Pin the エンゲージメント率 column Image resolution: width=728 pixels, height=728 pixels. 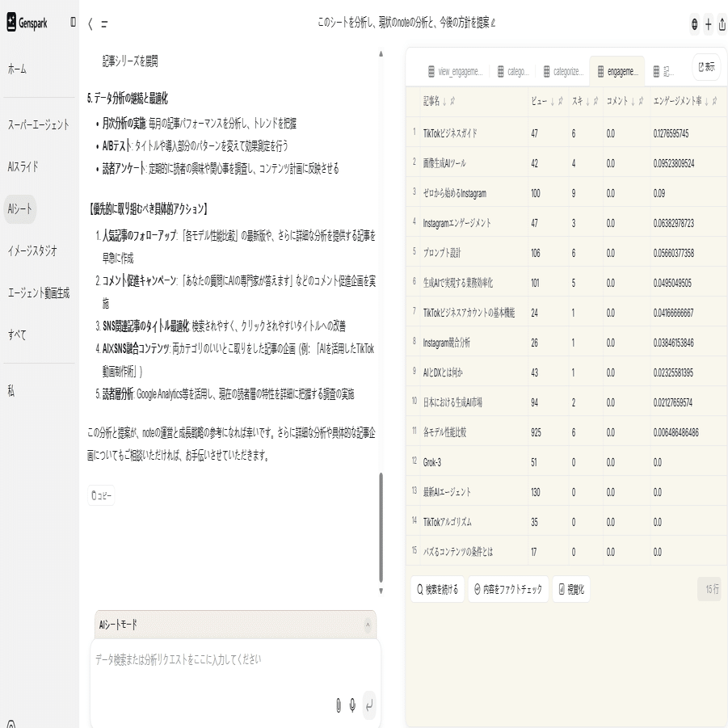click(x=714, y=101)
